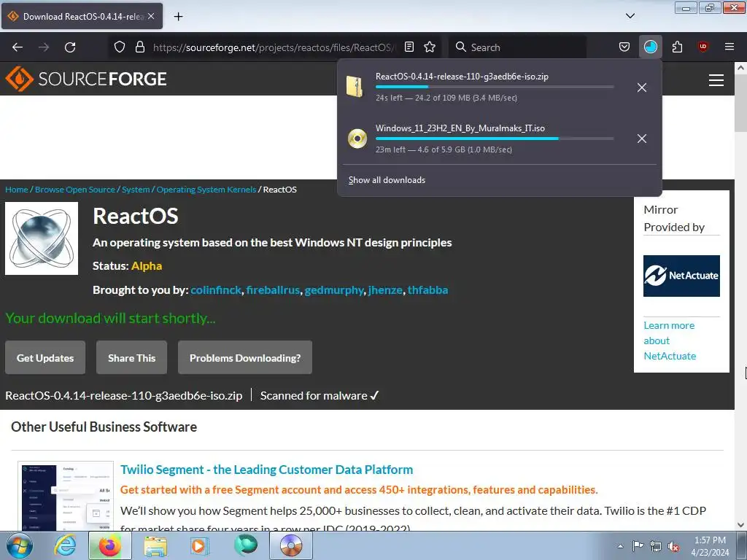The image size is (747, 560).
Task: Click the network tray icon
Action: tap(656, 546)
